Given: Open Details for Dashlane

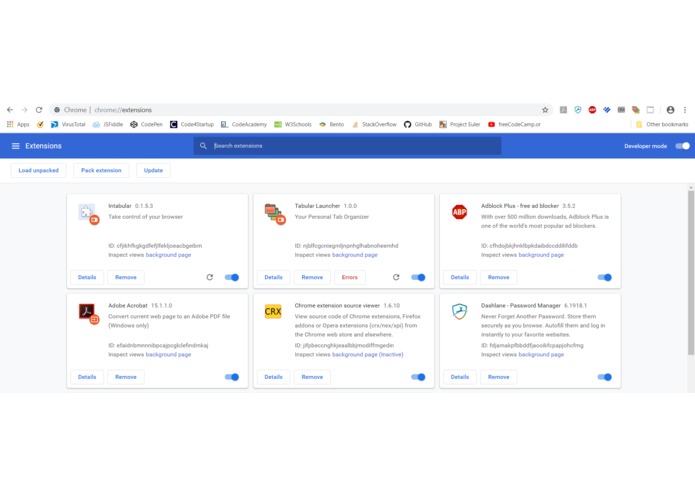Looking at the screenshot, I should click(x=460, y=377).
